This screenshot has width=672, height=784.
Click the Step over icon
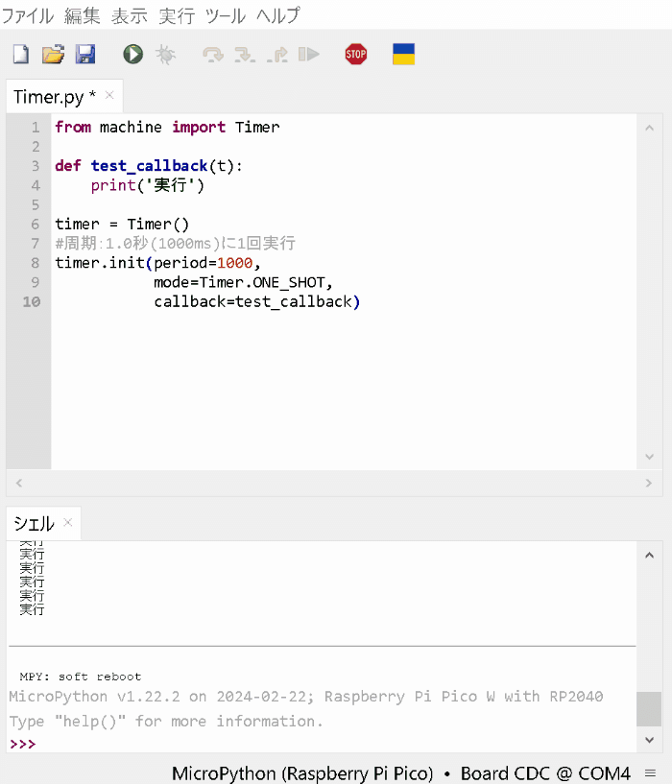(212, 55)
